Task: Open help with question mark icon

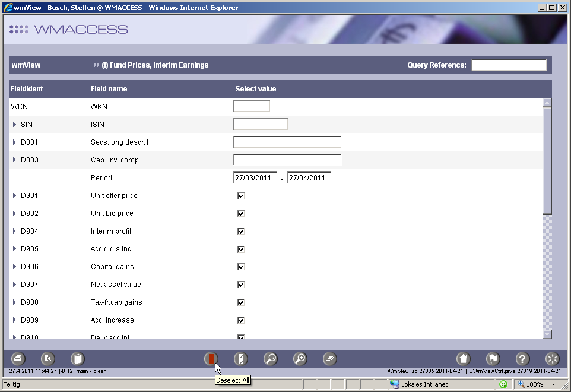Action: pos(522,359)
